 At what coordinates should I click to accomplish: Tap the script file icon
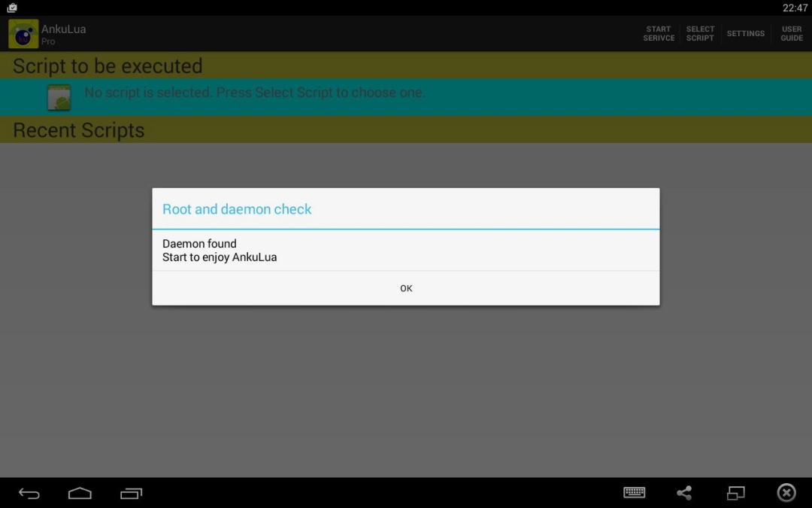tap(59, 97)
